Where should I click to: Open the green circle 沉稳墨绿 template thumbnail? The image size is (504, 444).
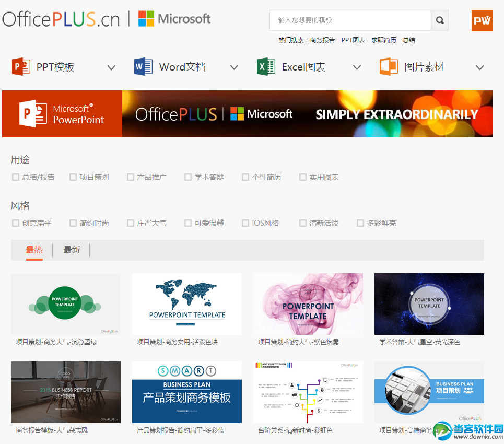click(66, 304)
